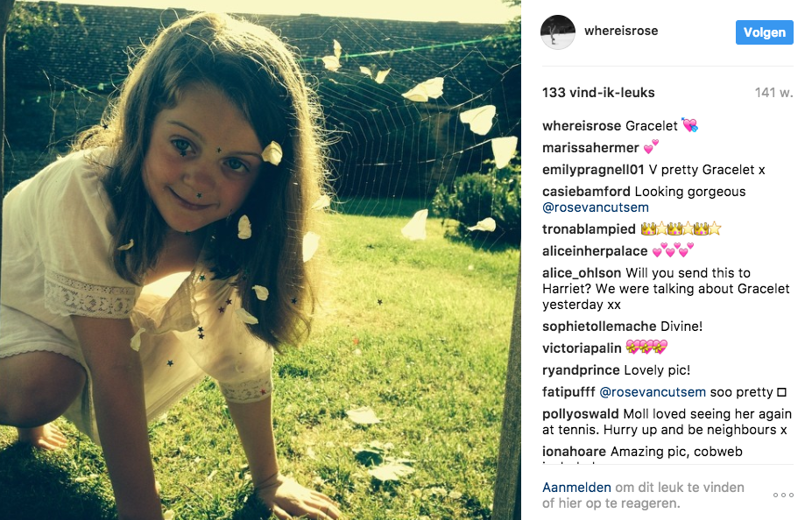Click the Volgen follow button
Image resolution: width=812 pixels, height=520 pixels.
coord(765,32)
